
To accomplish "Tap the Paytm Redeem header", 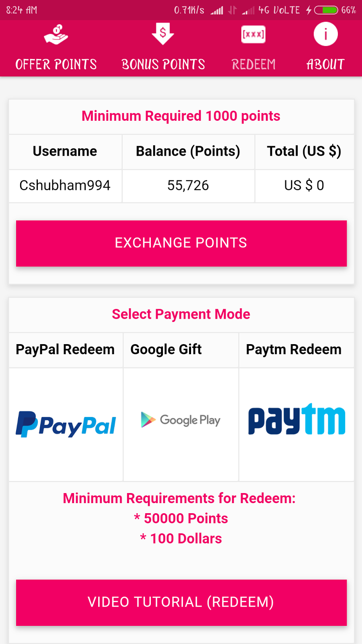I will (294, 350).
